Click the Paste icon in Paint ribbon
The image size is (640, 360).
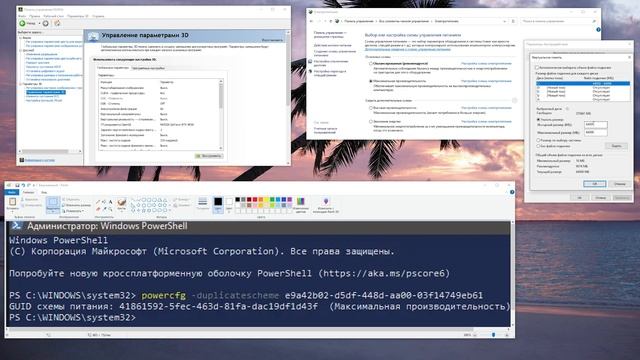(12, 202)
